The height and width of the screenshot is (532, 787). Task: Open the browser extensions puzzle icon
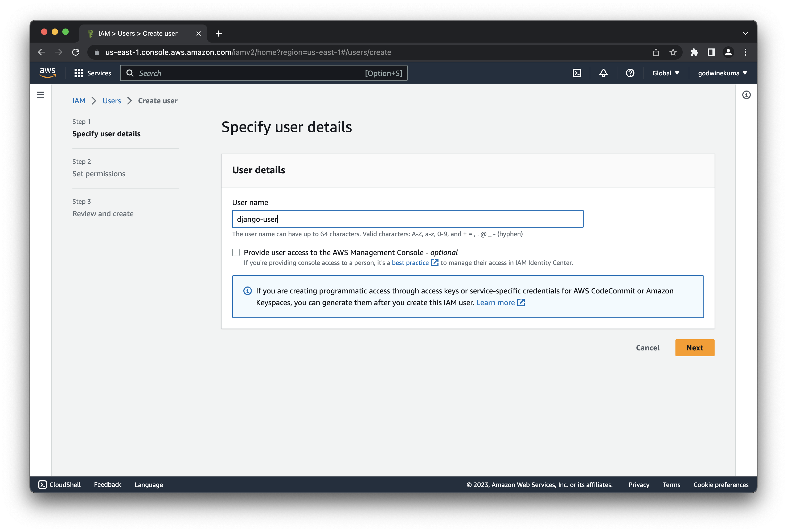coord(694,52)
